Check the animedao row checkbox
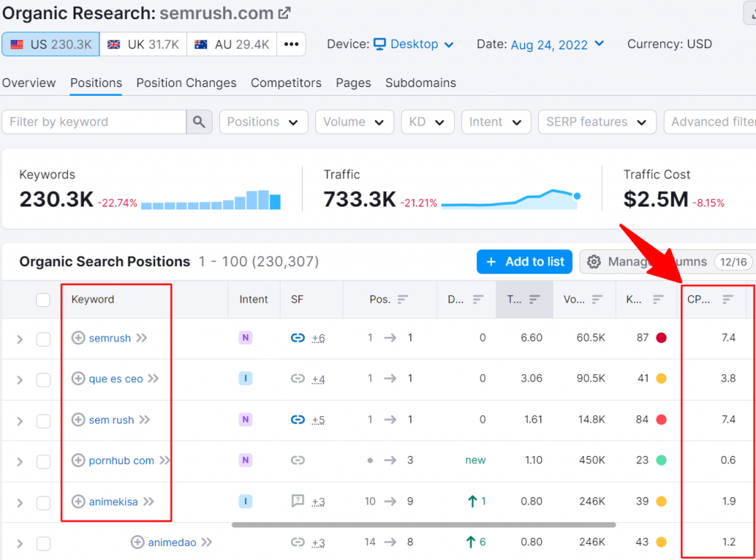Screen dimensions: 756x560 pyautogui.click(x=44, y=544)
